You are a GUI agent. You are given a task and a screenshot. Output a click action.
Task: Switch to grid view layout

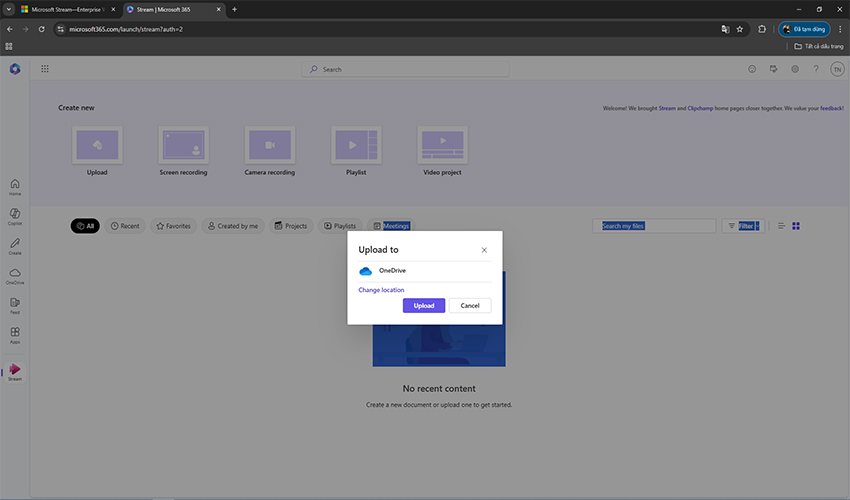coord(796,226)
